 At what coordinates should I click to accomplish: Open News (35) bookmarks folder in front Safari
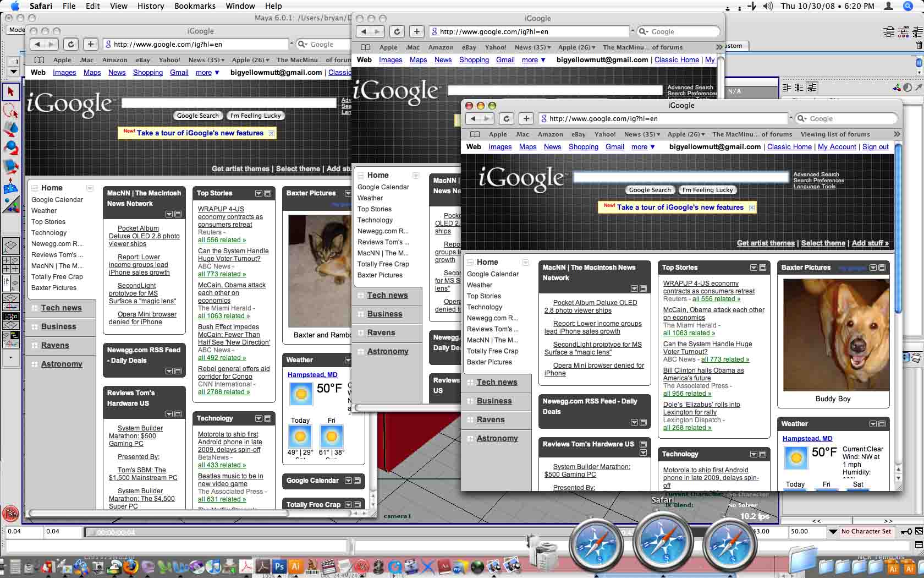coord(642,134)
